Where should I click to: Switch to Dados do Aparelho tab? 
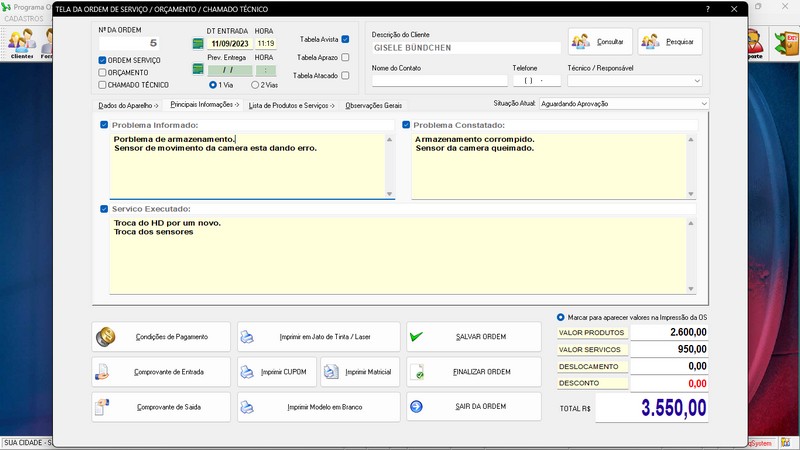[128, 104]
